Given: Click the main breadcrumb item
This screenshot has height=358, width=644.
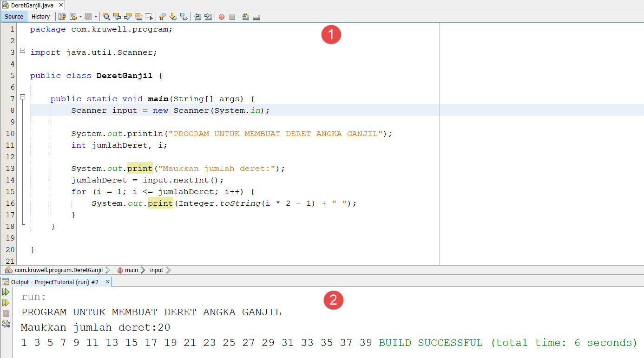Looking at the screenshot, I should pyautogui.click(x=131, y=270).
